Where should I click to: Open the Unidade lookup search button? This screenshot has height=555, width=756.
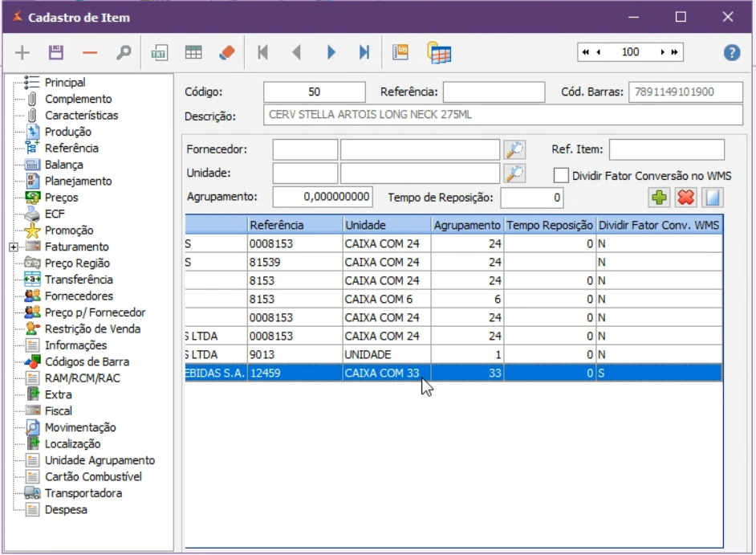click(x=514, y=173)
